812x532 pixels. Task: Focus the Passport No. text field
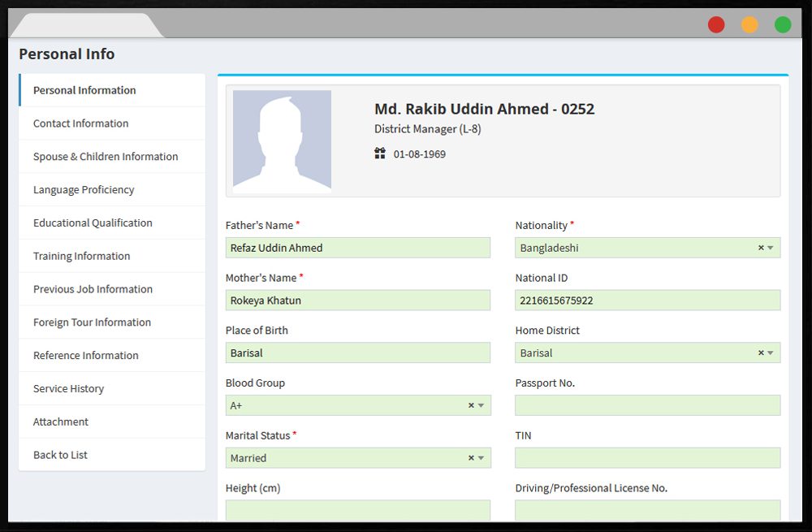647,405
